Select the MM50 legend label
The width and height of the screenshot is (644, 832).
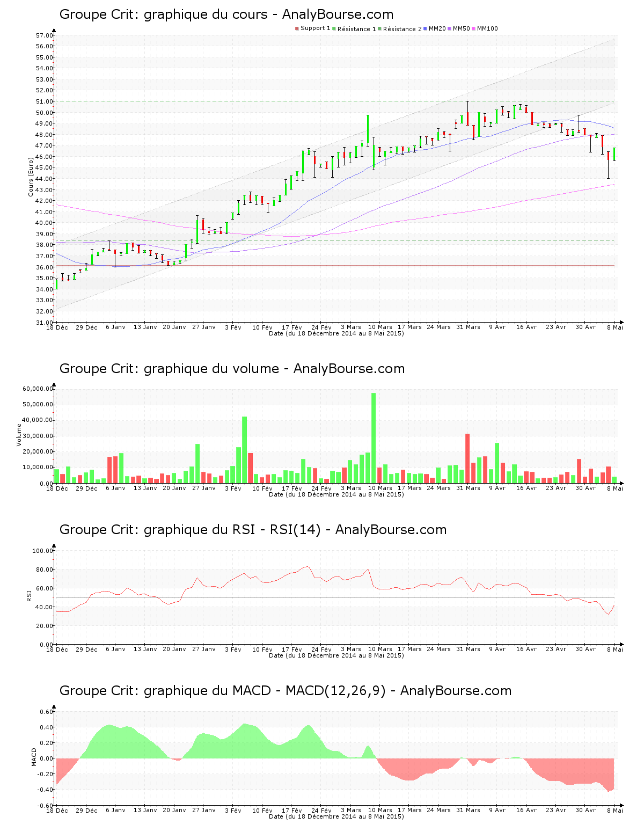click(462, 28)
